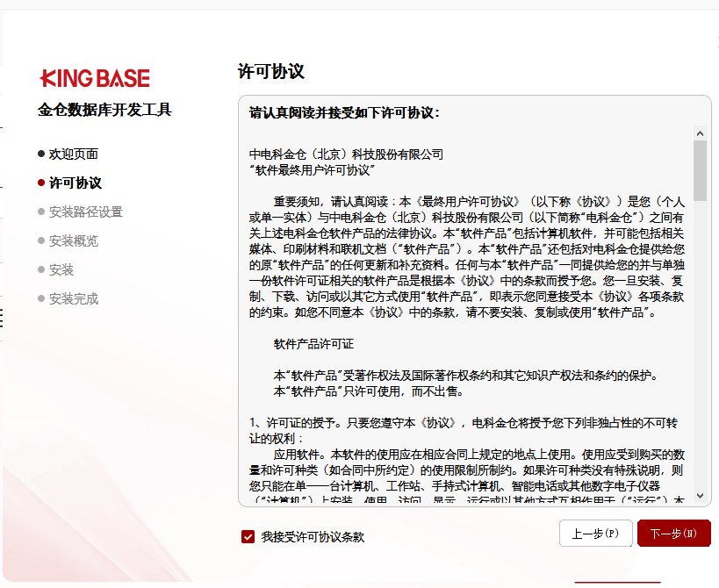
Task: Click the scroll-up arrow of license text
Action: tap(700, 133)
